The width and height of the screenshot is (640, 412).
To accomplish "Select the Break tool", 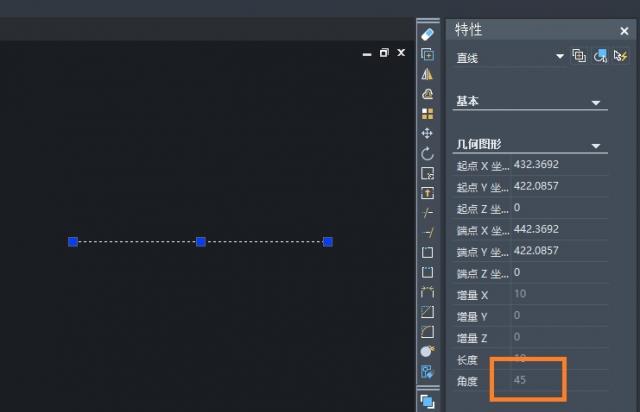I will click(x=427, y=272).
